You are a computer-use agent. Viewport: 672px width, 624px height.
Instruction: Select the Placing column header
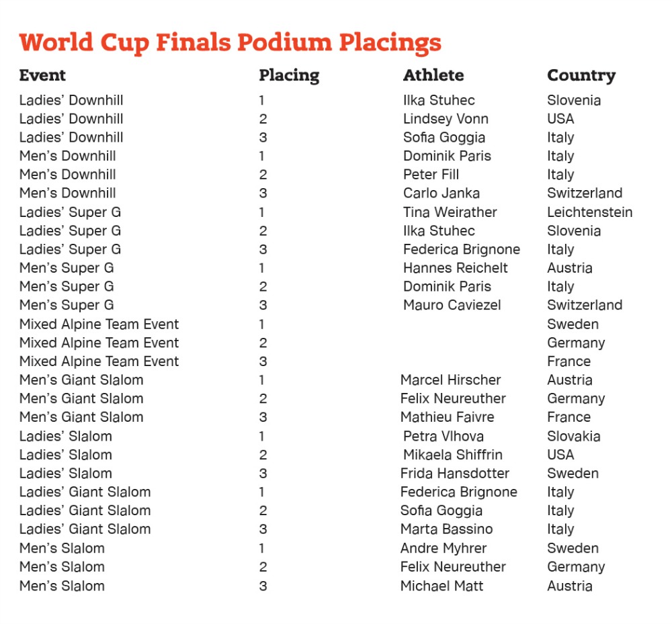[289, 76]
